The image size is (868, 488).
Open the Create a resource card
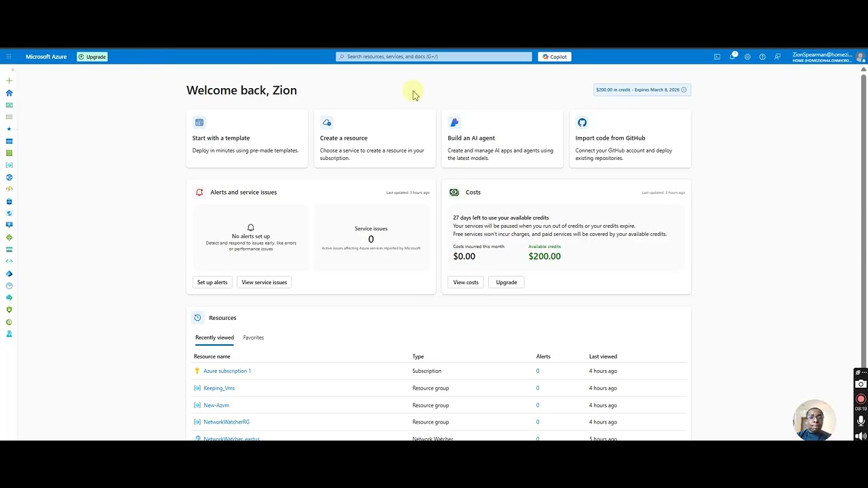tap(374, 138)
